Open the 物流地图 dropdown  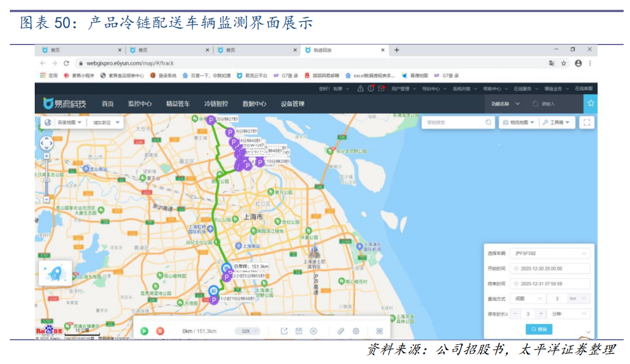coord(518,122)
